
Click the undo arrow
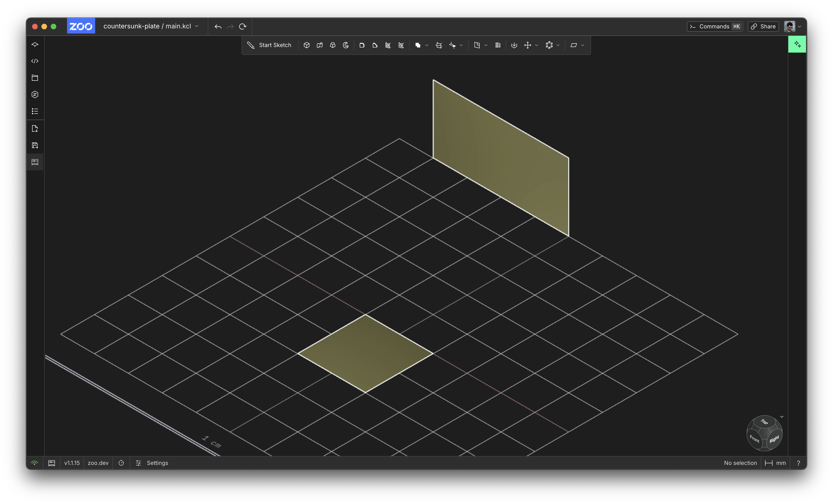tap(218, 26)
